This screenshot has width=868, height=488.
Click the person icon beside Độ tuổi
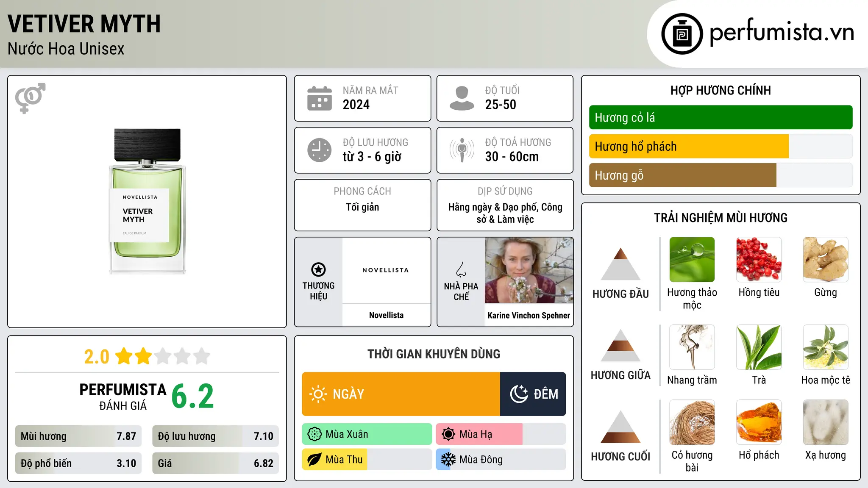tap(462, 98)
